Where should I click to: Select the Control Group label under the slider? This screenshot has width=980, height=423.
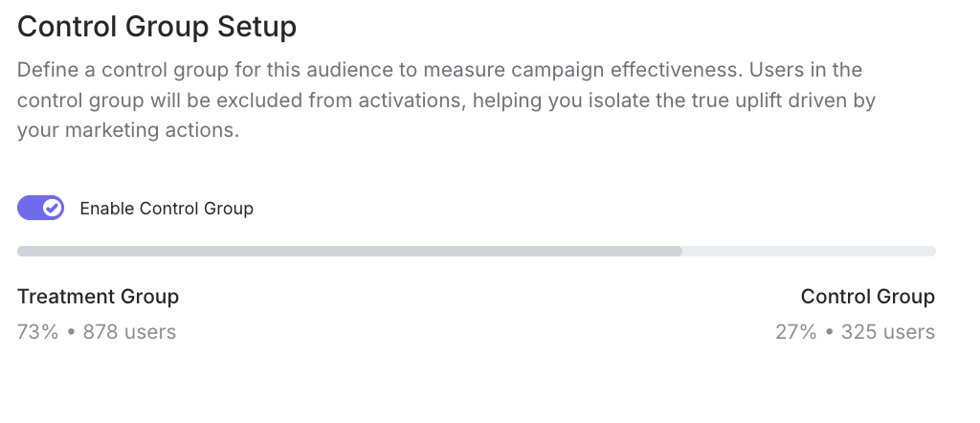click(867, 297)
